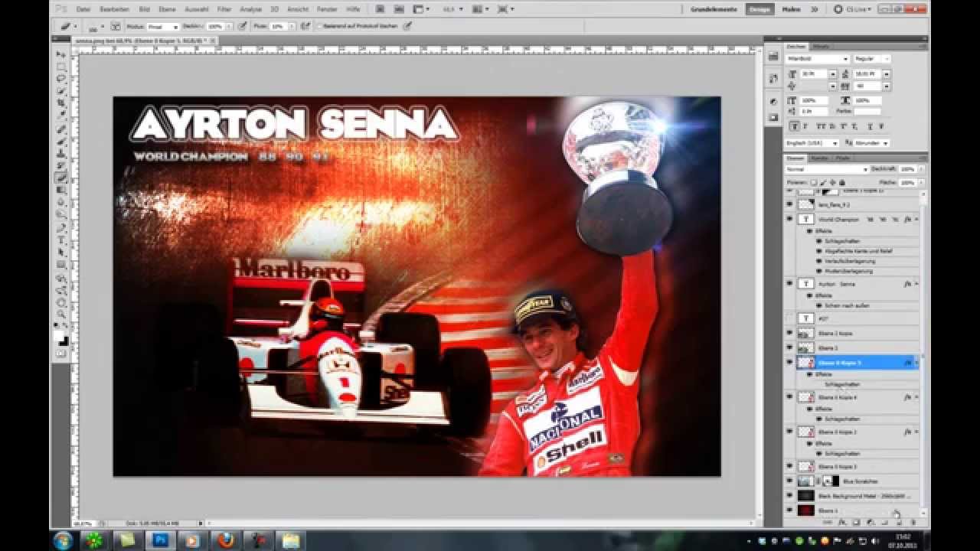Open the font family dropdown
Image resolution: width=980 pixels, height=551 pixels.
(818, 59)
